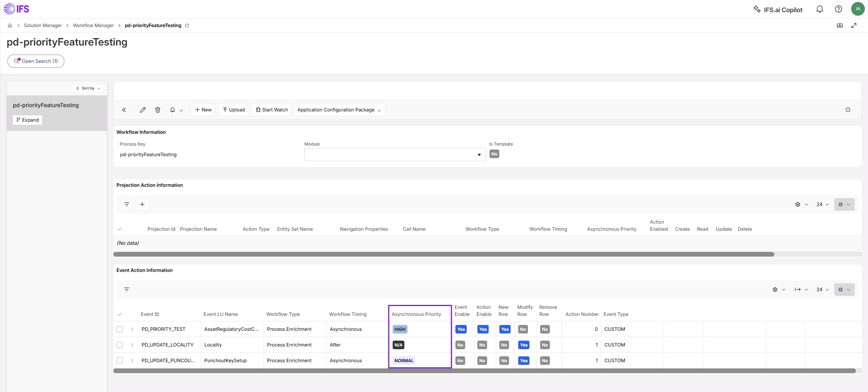Delete workflow using the trash icon
This screenshot has height=392, width=868.
coord(158,110)
